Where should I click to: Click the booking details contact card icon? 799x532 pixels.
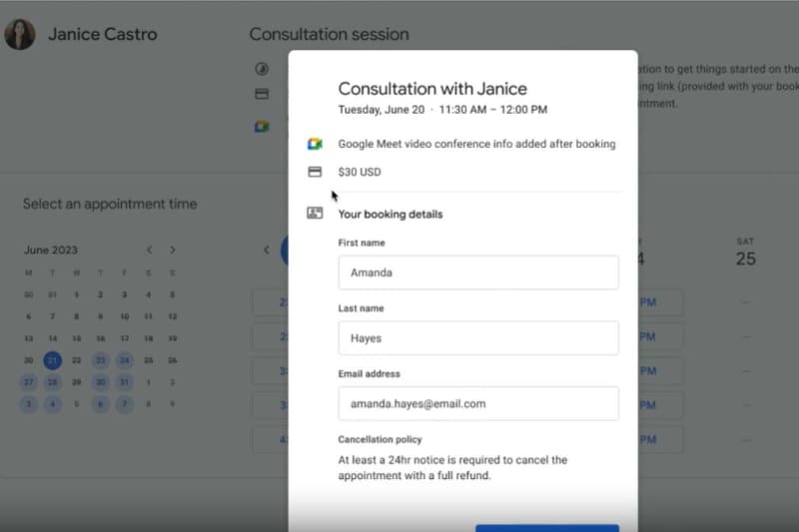(x=315, y=213)
